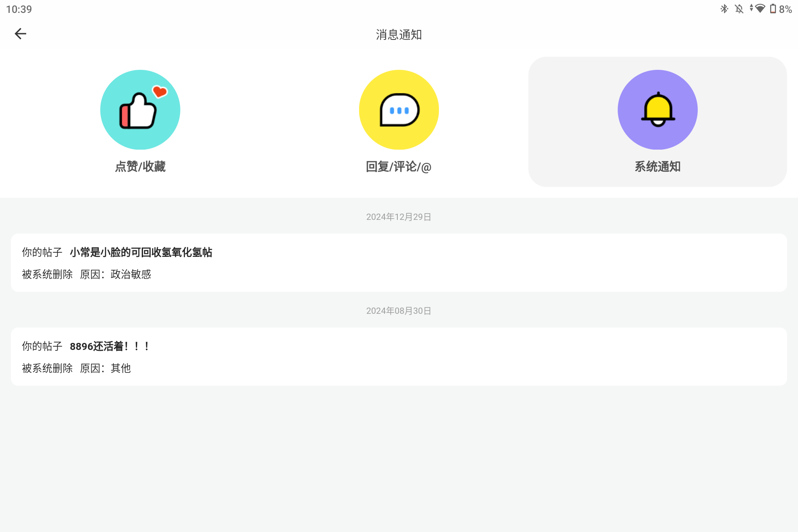Switch to 点赞/收藏 tab label
This screenshot has height=532, width=798.
coord(140,167)
